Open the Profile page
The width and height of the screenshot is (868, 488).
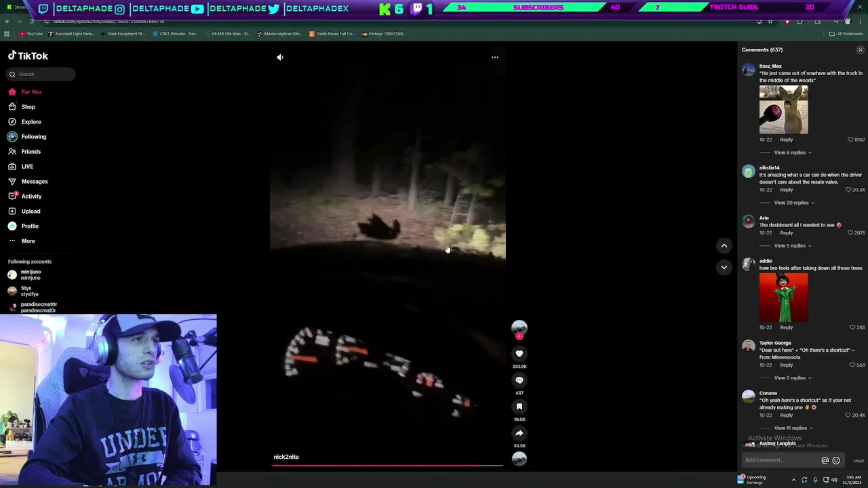(x=23, y=226)
